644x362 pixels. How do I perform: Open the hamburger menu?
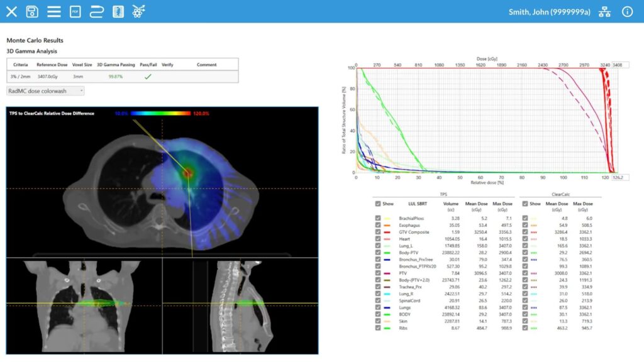tap(54, 11)
